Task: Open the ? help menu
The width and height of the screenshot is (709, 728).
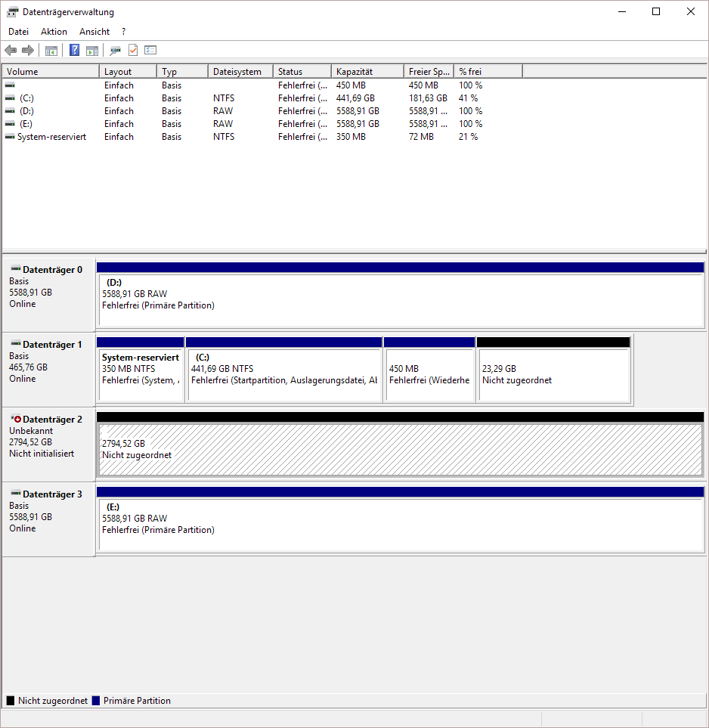Action: pos(123,32)
